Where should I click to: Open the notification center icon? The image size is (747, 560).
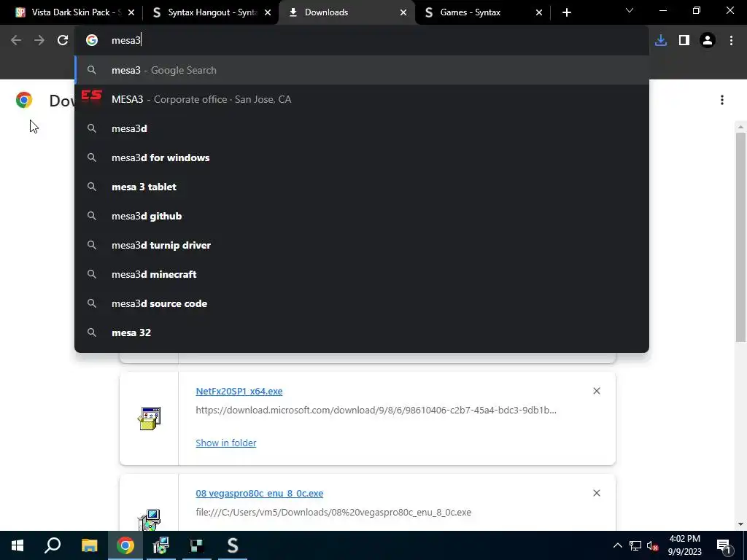[x=724, y=545]
